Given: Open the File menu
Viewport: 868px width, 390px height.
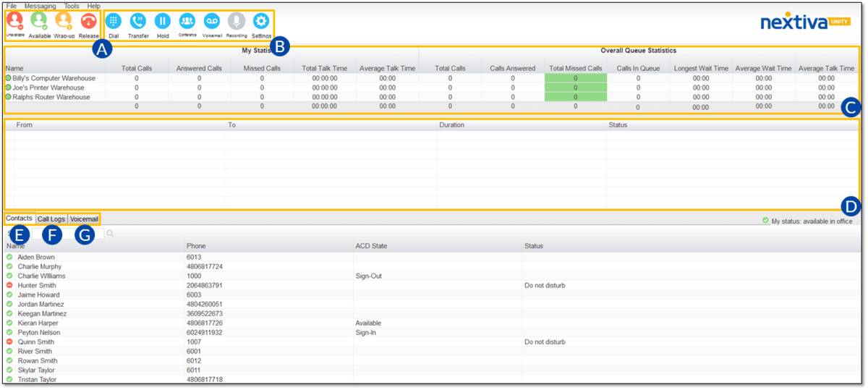Looking at the screenshot, I should pos(12,6).
